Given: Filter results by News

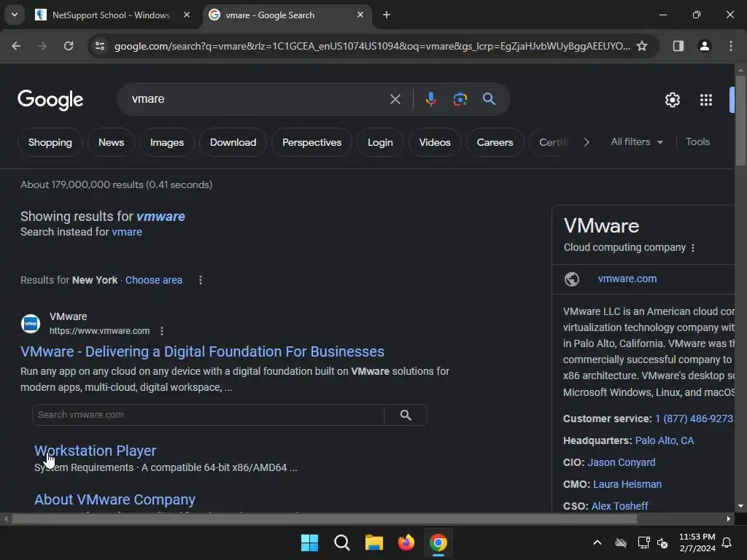Looking at the screenshot, I should click(x=111, y=142).
